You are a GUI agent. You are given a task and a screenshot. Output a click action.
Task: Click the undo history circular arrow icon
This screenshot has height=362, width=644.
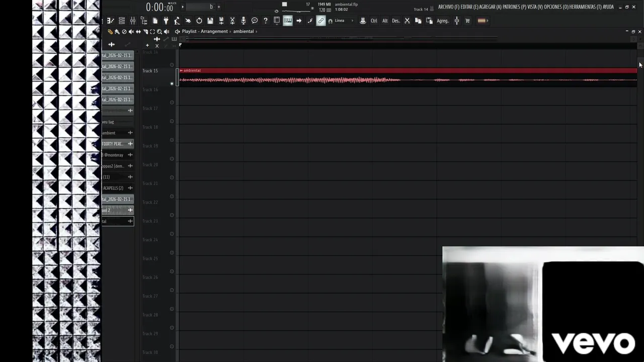(199, 21)
